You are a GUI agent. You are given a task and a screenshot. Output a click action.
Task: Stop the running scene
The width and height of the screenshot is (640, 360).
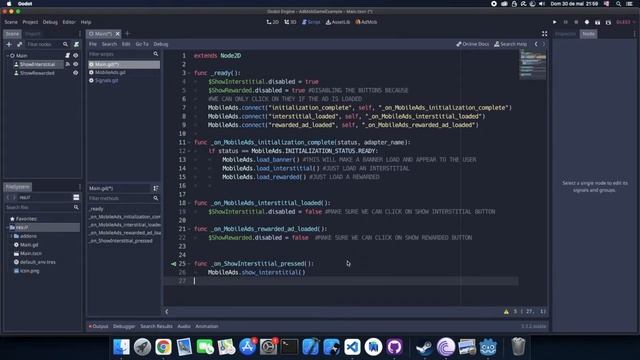576,22
